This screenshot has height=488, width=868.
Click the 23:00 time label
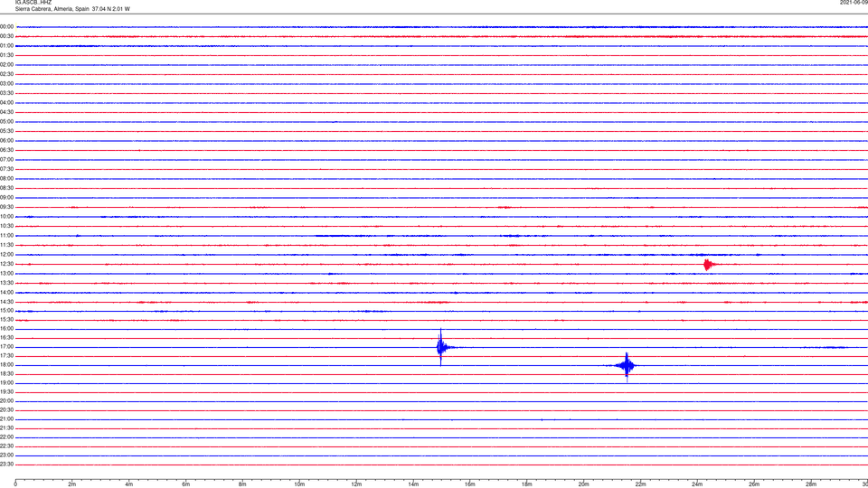(6, 455)
